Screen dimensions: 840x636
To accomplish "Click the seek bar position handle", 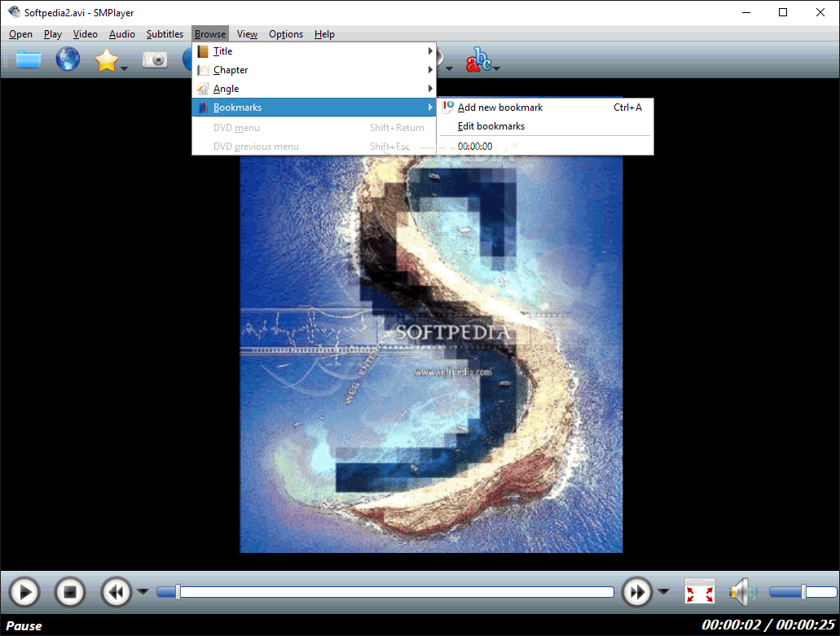I will [178, 591].
